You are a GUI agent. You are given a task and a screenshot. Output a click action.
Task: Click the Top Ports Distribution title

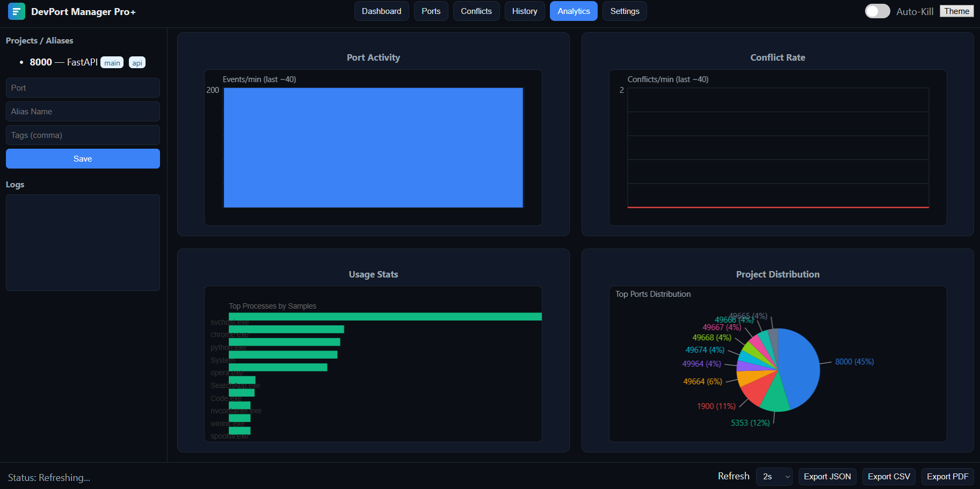653,294
